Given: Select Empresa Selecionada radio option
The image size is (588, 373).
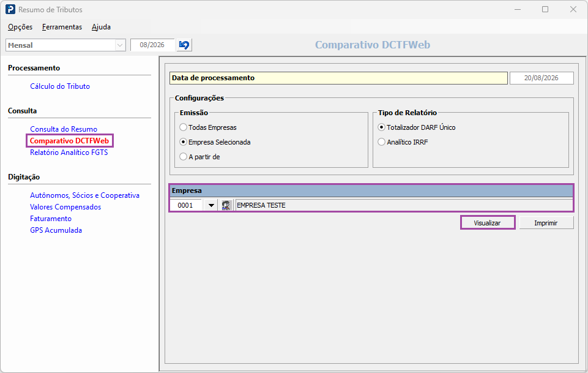Looking at the screenshot, I should click(x=215, y=142).
